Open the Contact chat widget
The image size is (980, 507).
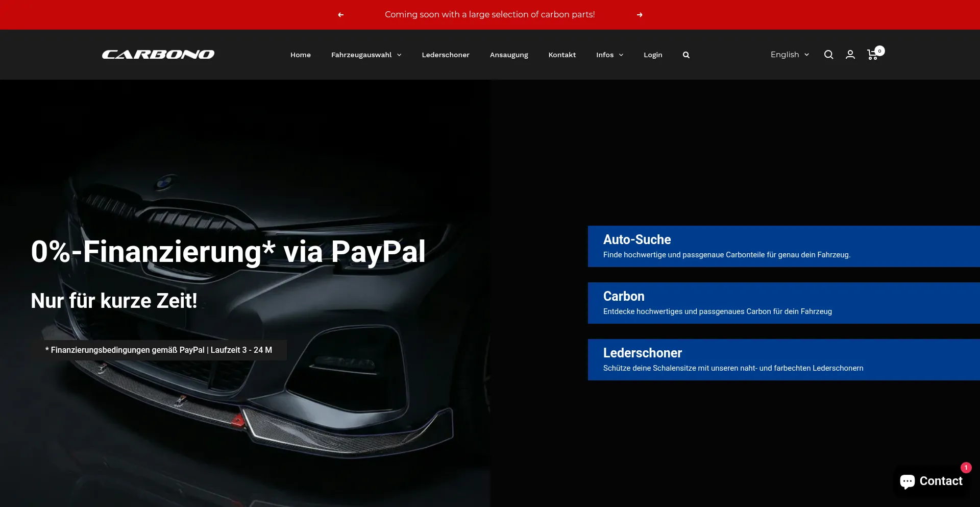pos(932,481)
